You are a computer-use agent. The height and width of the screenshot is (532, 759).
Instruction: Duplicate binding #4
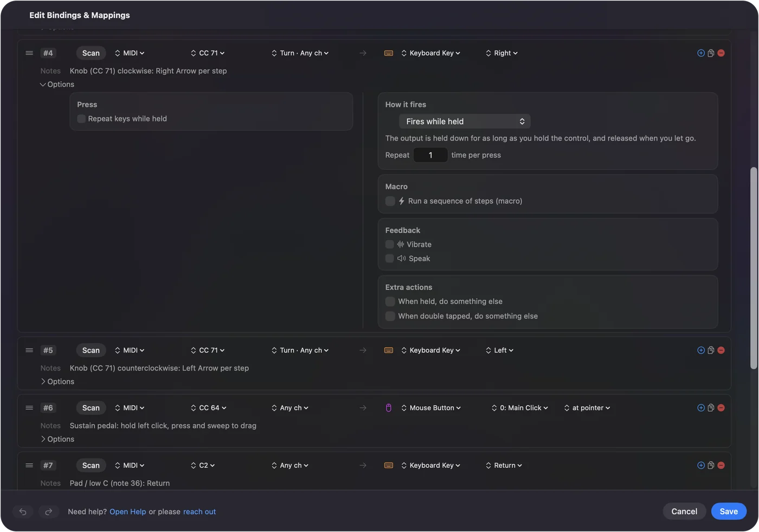(711, 53)
